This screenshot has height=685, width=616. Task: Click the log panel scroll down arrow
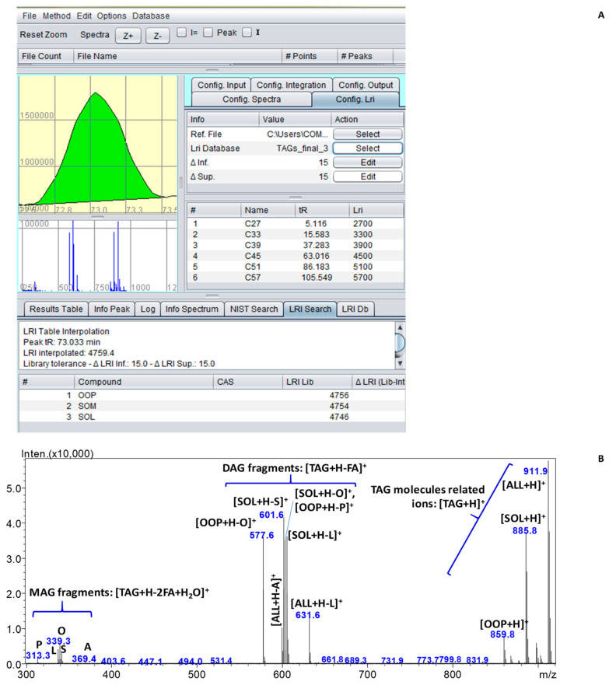[x=401, y=363]
